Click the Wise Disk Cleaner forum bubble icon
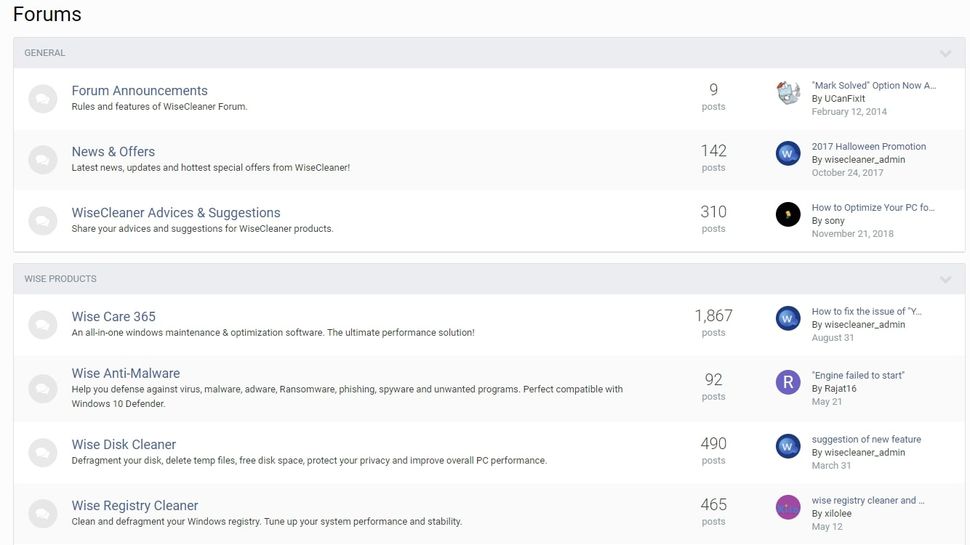This screenshot has width=970, height=545. [x=42, y=451]
